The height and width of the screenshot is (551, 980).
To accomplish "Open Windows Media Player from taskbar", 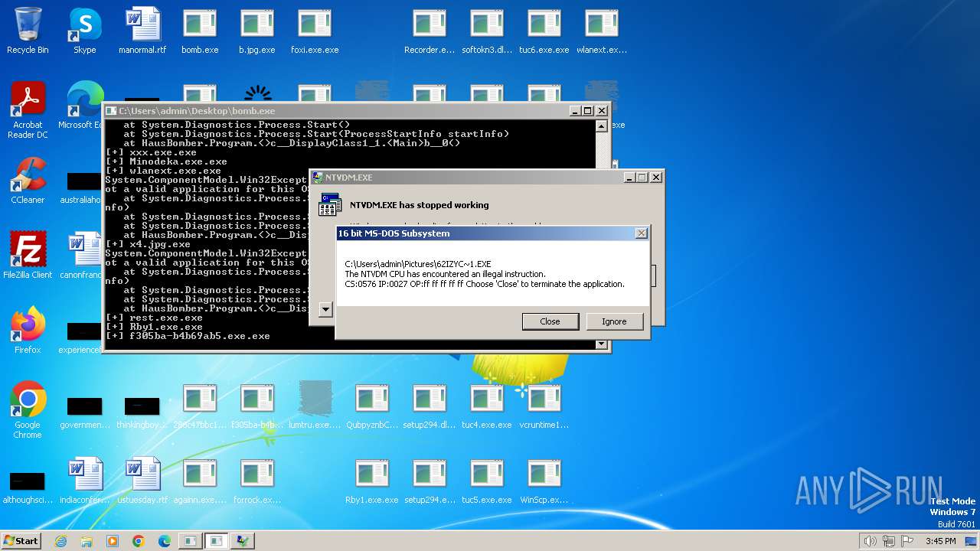I will [x=113, y=541].
